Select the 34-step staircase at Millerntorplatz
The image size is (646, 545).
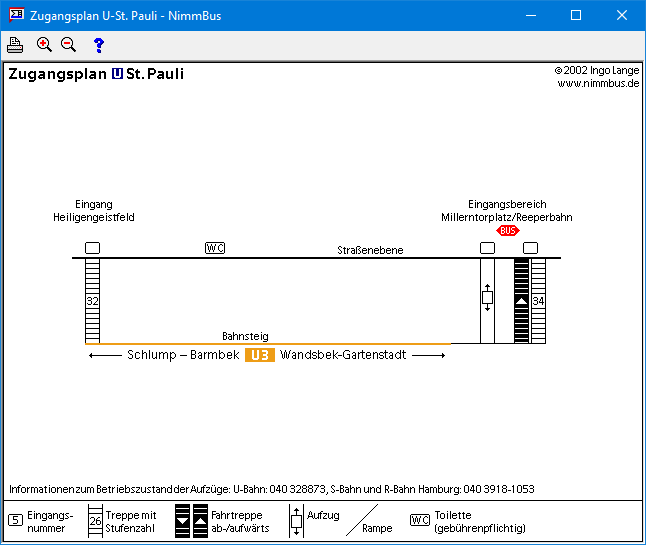[538, 300]
